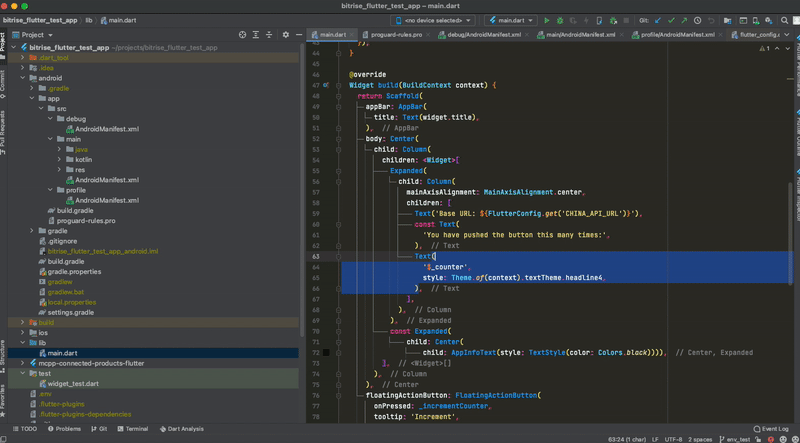Viewport: 800px width, 443px height.
Task: Click the Select Opened File target icon
Action: (x=242, y=35)
